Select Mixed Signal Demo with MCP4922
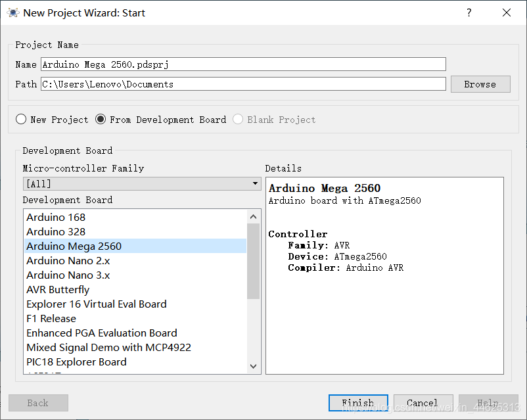Screen dimensions: 527x420 [135, 347]
